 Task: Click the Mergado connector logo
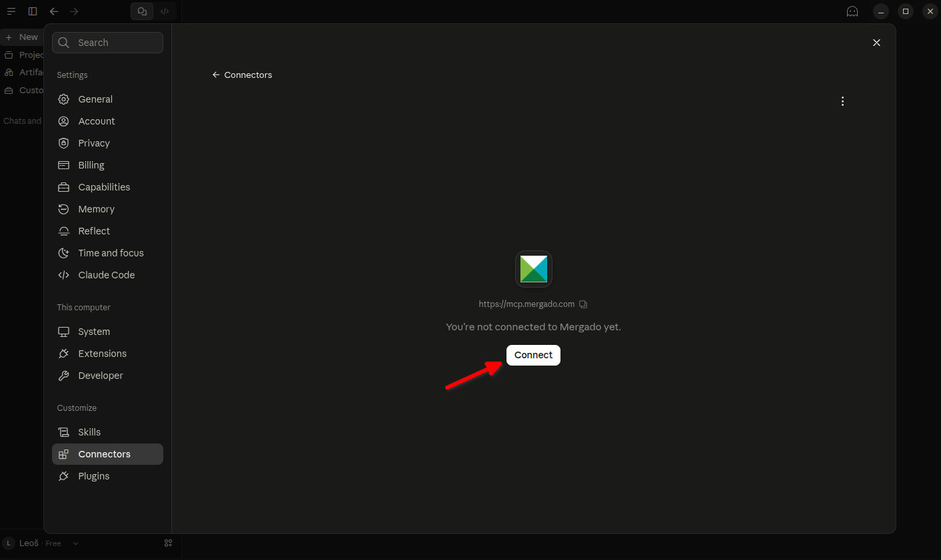(534, 269)
